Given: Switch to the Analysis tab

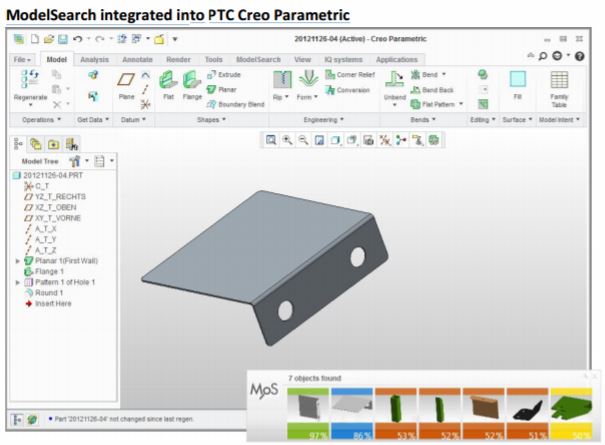Looking at the screenshot, I should tap(94, 59).
